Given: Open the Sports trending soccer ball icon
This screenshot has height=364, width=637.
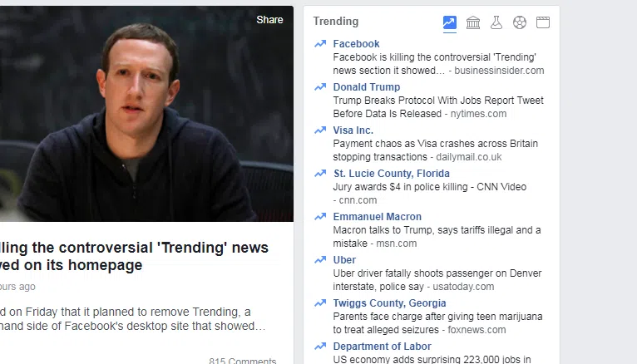Looking at the screenshot, I should (x=520, y=22).
